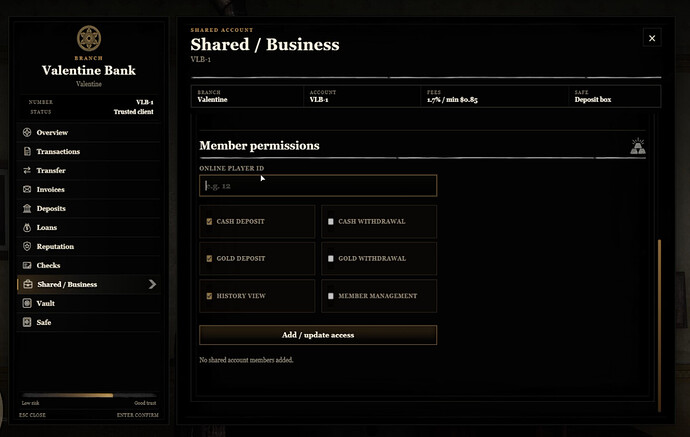
Task: Click the Overview sidebar icon
Action: tap(27, 132)
